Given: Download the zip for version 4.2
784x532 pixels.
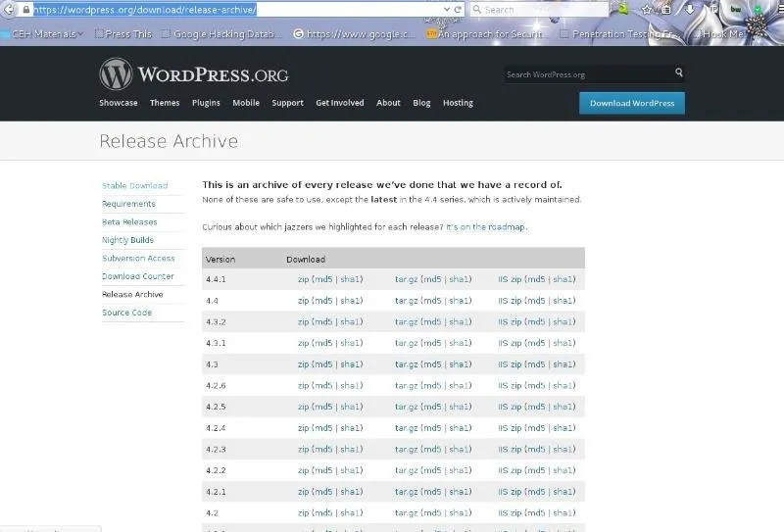Looking at the screenshot, I should (303, 513).
